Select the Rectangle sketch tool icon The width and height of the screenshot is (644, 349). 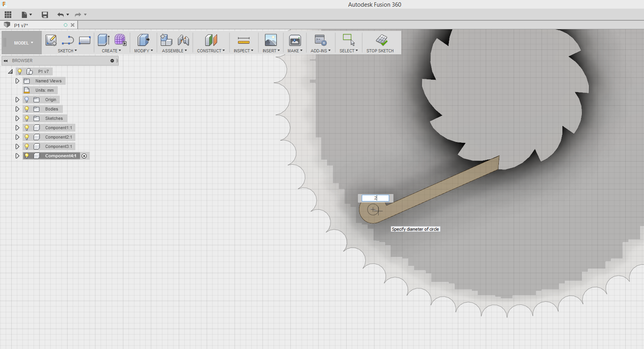pos(85,40)
